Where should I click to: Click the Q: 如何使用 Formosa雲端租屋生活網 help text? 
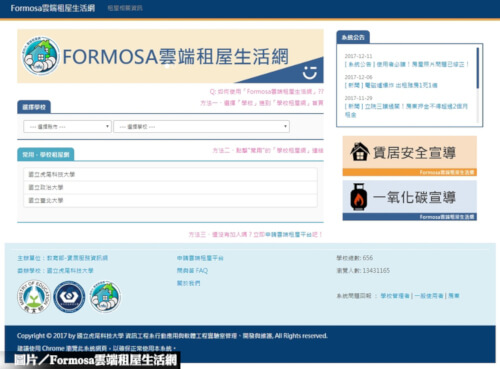266,91
